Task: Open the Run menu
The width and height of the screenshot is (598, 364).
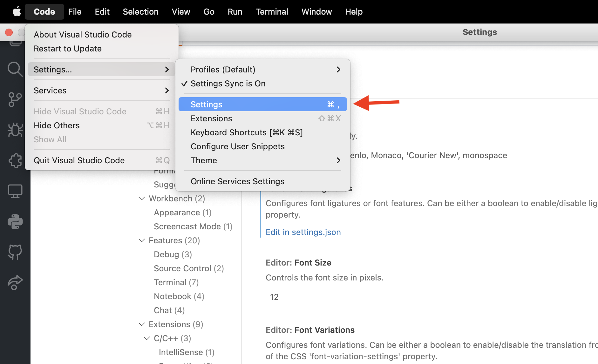Action: [235, 12]
